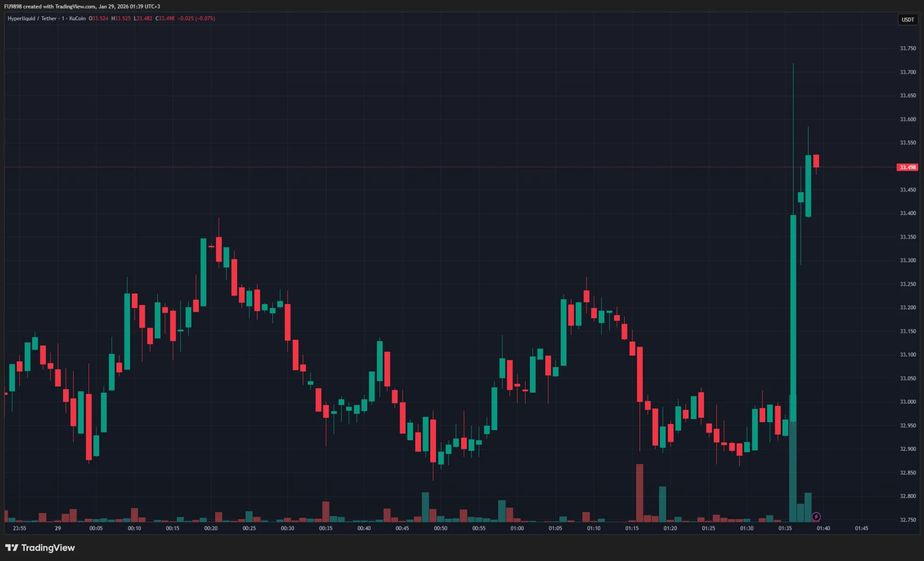The height and width of the screenshot is (561, 924).
Task: Click the -0.025 (-0.07%) change value
Action: click(196, 18)
